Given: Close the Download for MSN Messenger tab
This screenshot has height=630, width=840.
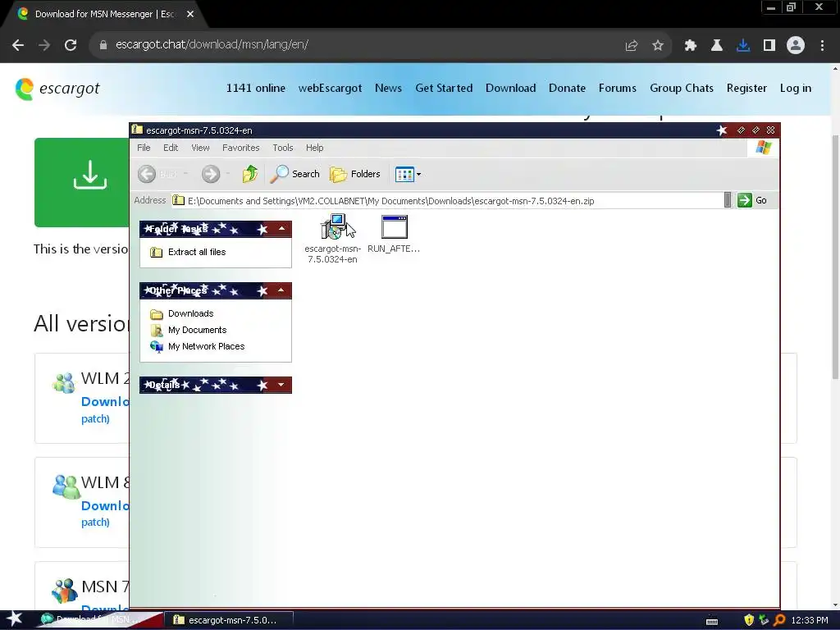Looking at the screenshot, I should [190, 14].
